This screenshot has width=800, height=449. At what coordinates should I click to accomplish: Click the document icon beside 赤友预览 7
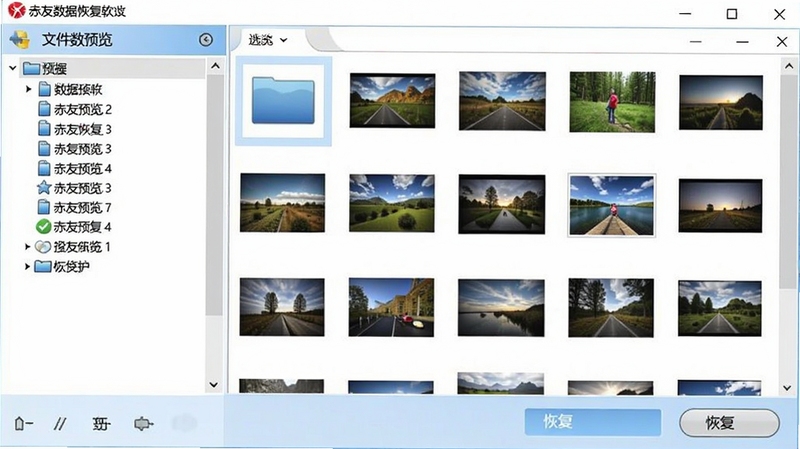[44, 207]
